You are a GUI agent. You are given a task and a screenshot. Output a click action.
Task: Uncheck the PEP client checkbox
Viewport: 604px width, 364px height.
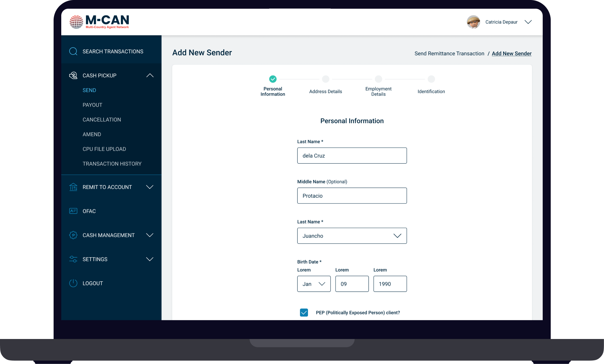point(304,313)
